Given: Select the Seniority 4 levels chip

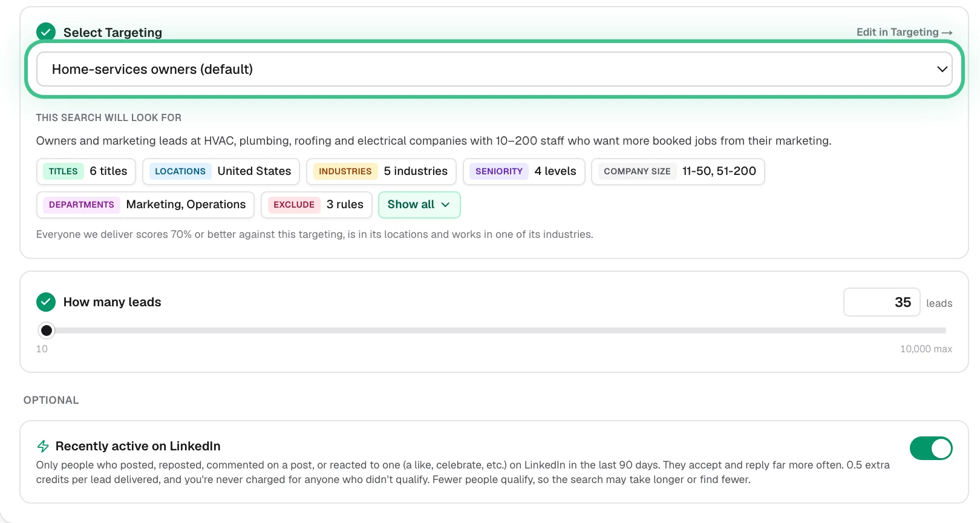Looking at the screenshot, I should 524,171.
